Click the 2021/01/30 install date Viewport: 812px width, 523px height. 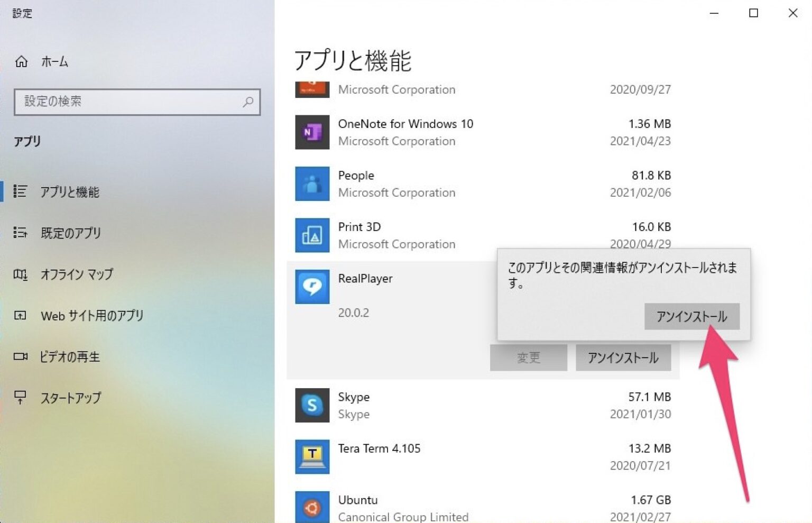point(640,414)
